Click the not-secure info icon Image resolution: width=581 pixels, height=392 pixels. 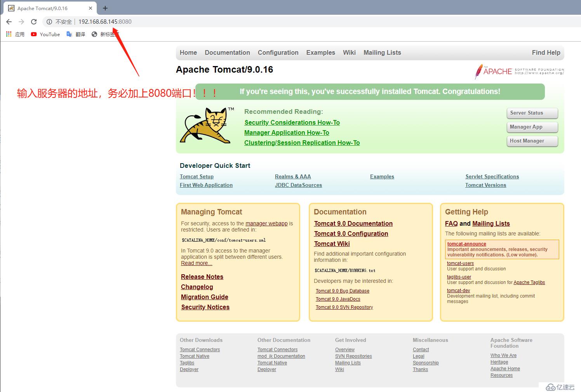pyautogui.click(x=49, y=22)
